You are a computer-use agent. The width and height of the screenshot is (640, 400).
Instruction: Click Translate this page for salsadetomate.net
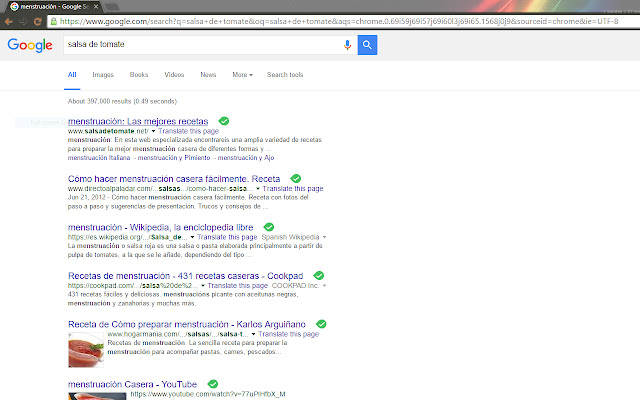(x=189, y=131)
